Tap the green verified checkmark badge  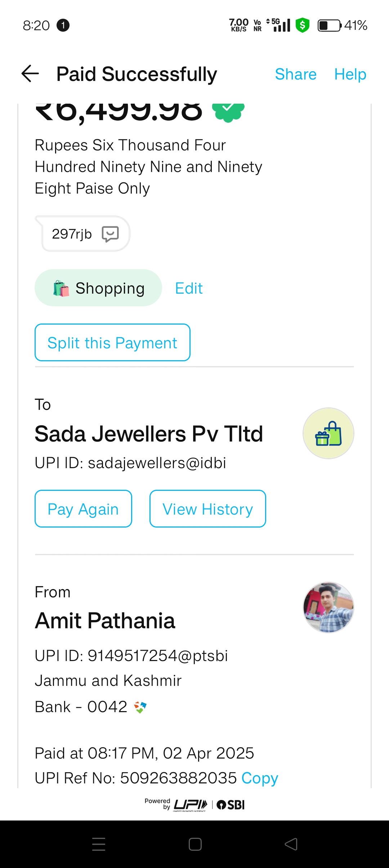tap(228, 111)
